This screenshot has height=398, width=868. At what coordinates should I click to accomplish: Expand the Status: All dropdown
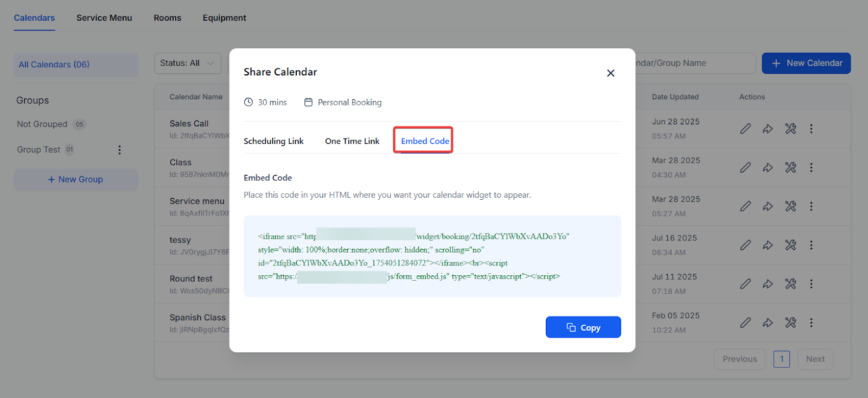point(187,64)
